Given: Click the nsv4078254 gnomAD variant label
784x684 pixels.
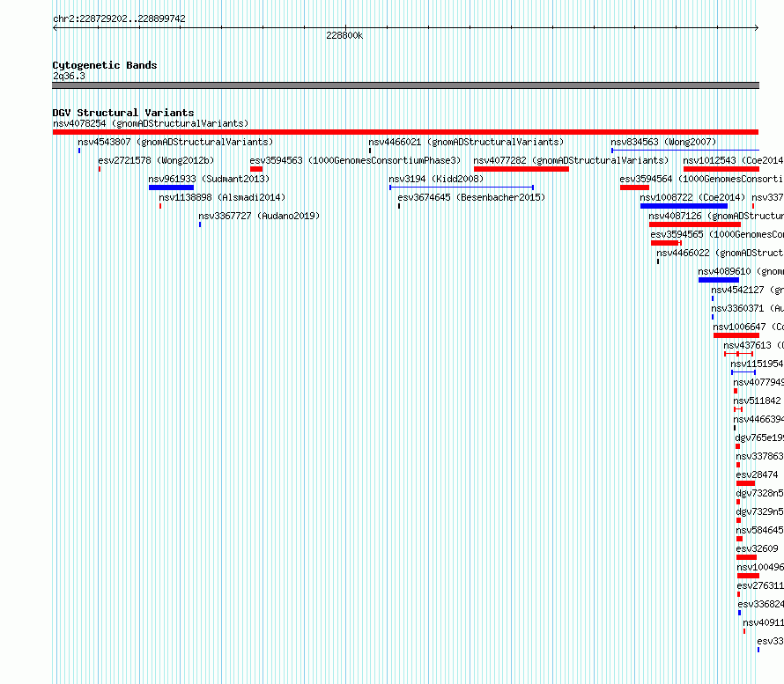Looking at the screenshot, I should [x=151, y=123].
